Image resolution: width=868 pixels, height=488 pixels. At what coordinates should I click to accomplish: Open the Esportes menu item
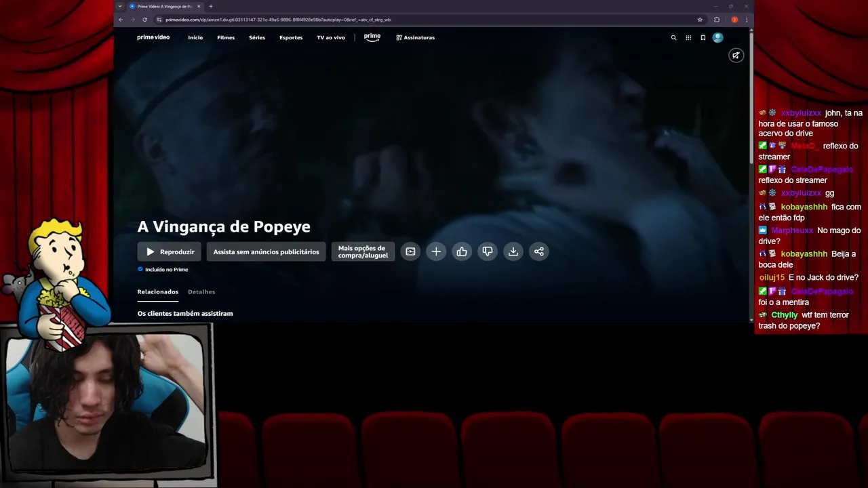tap(291, 37)
